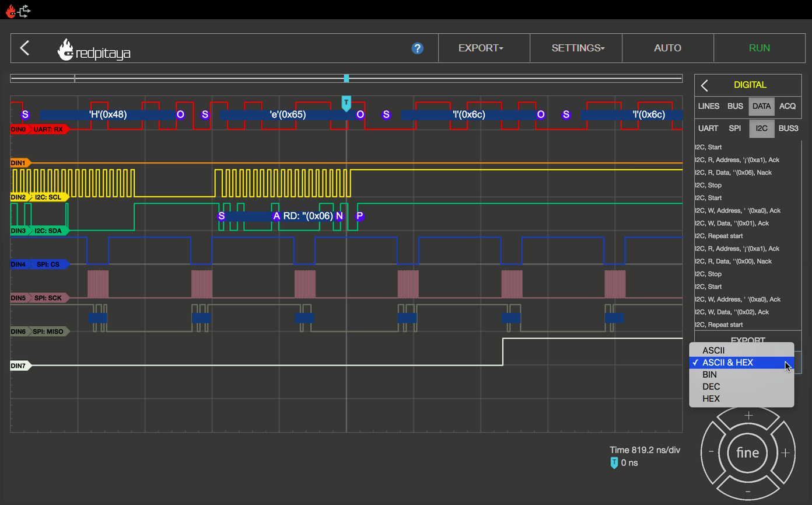This screenshot has width=812, height=505.
Task: Switch to the LINES tab
Action: pos(709,106)
